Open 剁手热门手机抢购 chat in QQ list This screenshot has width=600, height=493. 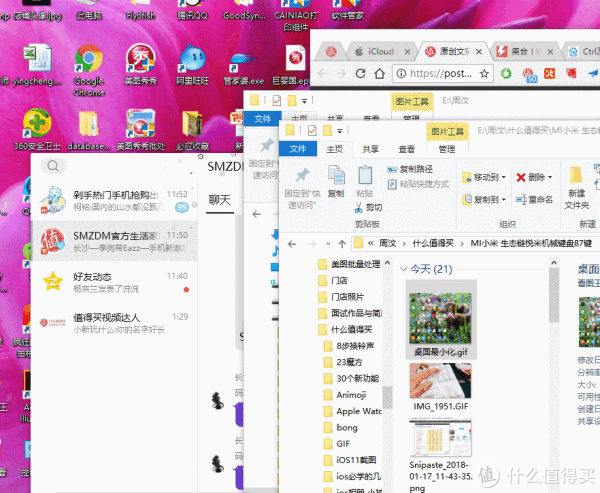click(x=114, y=200)
